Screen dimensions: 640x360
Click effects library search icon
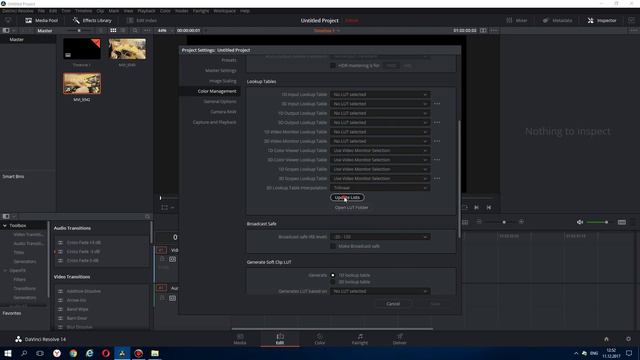(x=147, y=216)
